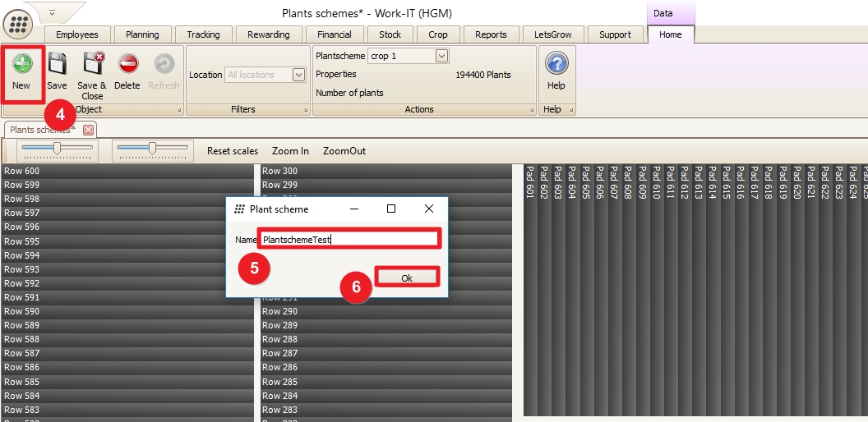Open the Plantscheme crop 1 dropdown
Viewport: 868px width, 422px height.
(441, 56)
